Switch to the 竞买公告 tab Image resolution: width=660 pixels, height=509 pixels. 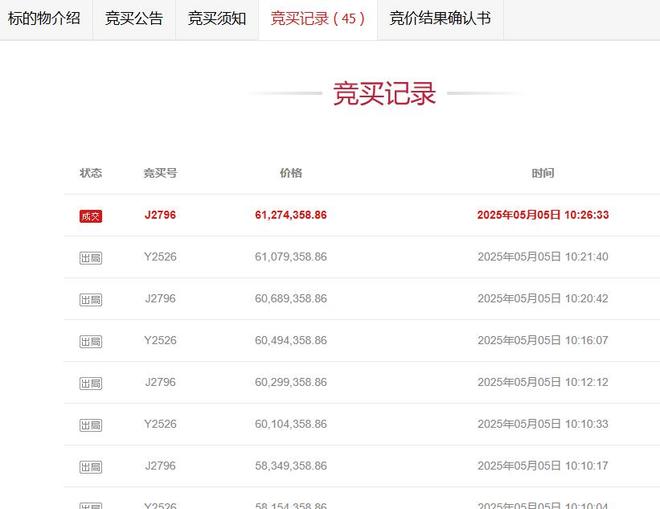(134, 19)
